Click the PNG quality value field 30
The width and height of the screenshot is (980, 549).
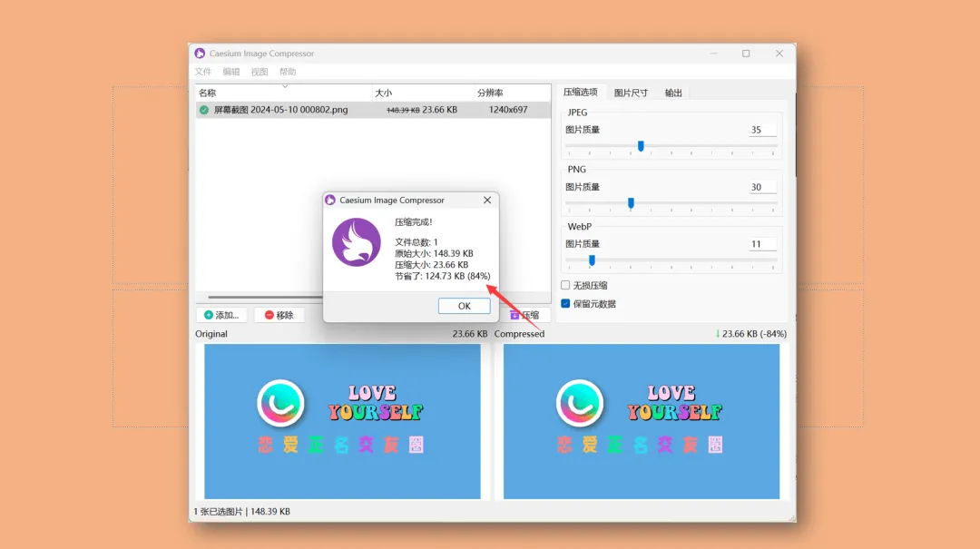tap(762, 187)
